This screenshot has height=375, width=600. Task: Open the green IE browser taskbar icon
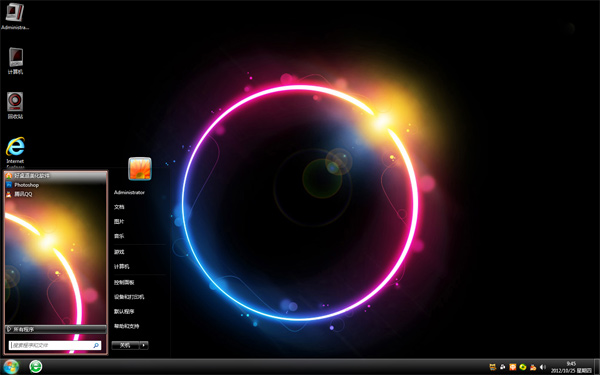(x=36, y=367)
